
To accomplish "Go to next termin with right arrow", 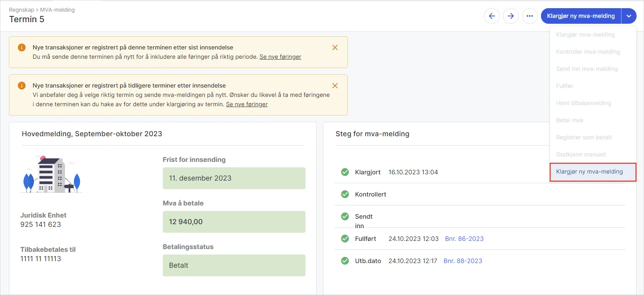I will pyautogui.click(x=511, y=16).
